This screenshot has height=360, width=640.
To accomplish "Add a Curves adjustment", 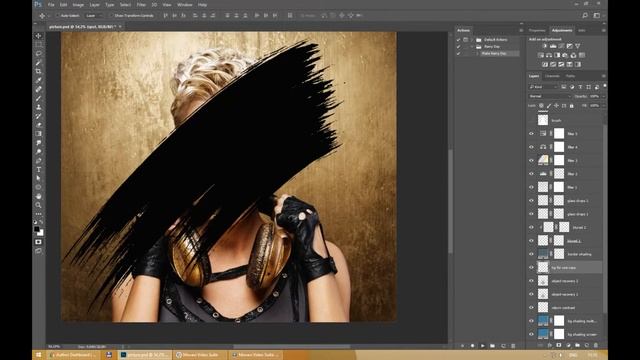I will (x=561, y=46).
